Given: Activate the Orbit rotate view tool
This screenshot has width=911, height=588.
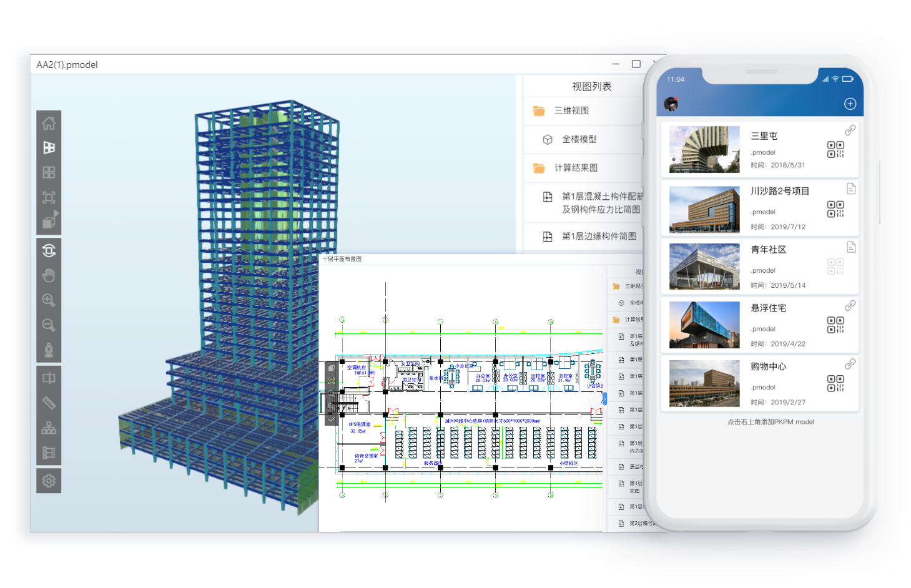Looking at the screenshot, I should pos(49,250).
